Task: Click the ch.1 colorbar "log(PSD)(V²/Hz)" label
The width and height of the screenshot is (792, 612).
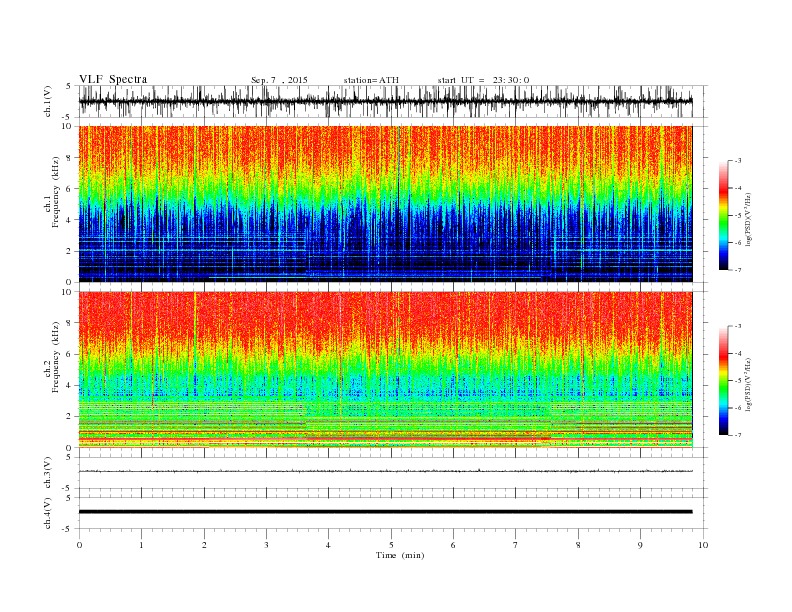Action: (748, 219)
